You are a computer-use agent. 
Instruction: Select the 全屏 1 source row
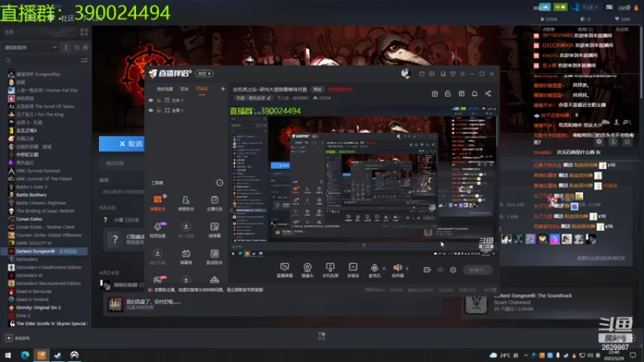(187, 110)
